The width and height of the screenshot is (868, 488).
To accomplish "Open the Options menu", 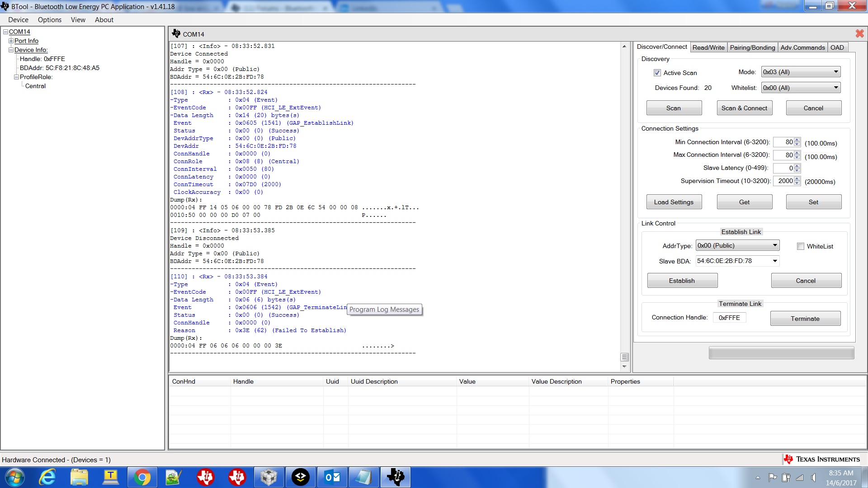I will 49,19.
